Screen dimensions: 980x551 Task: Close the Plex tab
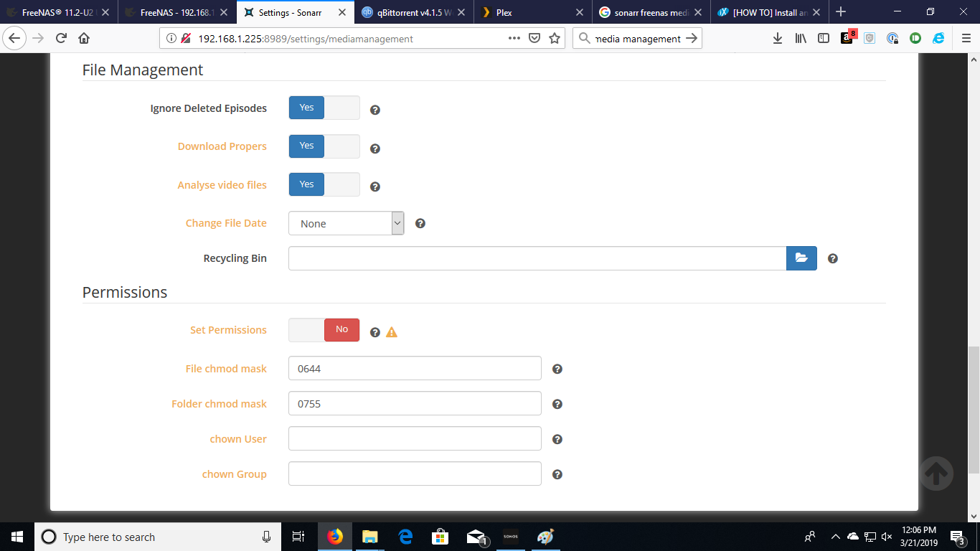click(x=579, y=12)
